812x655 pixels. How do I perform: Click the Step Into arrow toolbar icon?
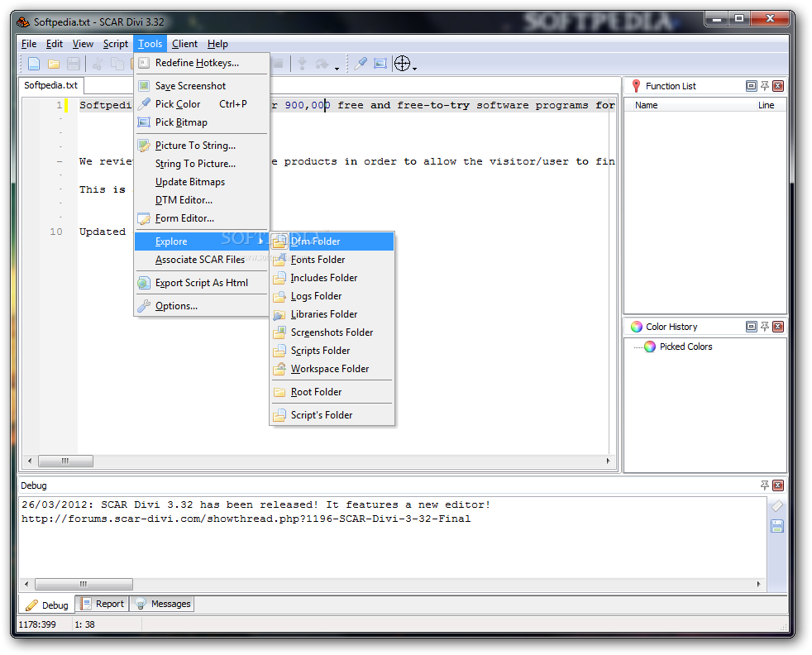point(302,64)
